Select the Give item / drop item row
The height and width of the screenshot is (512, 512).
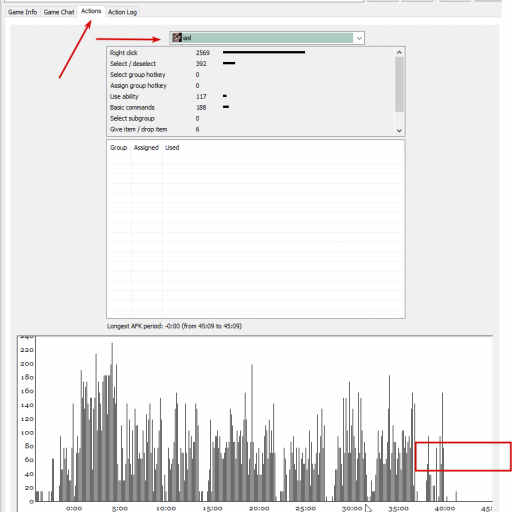251,130
